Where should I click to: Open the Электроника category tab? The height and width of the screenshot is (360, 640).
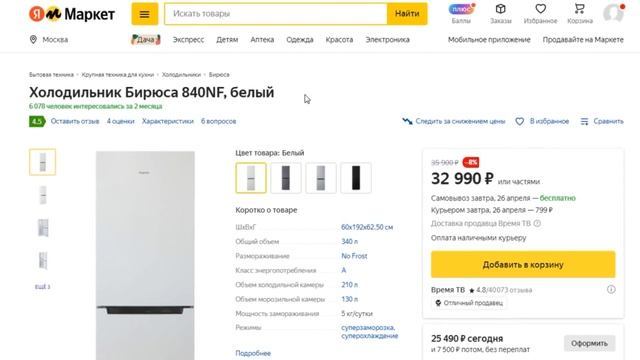tap(387, 40)
